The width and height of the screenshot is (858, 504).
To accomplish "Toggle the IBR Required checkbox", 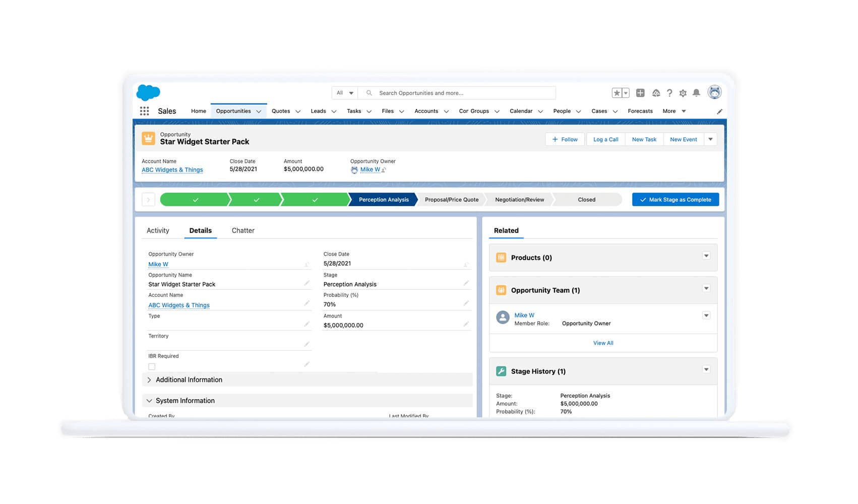I will tap(152, 366).
